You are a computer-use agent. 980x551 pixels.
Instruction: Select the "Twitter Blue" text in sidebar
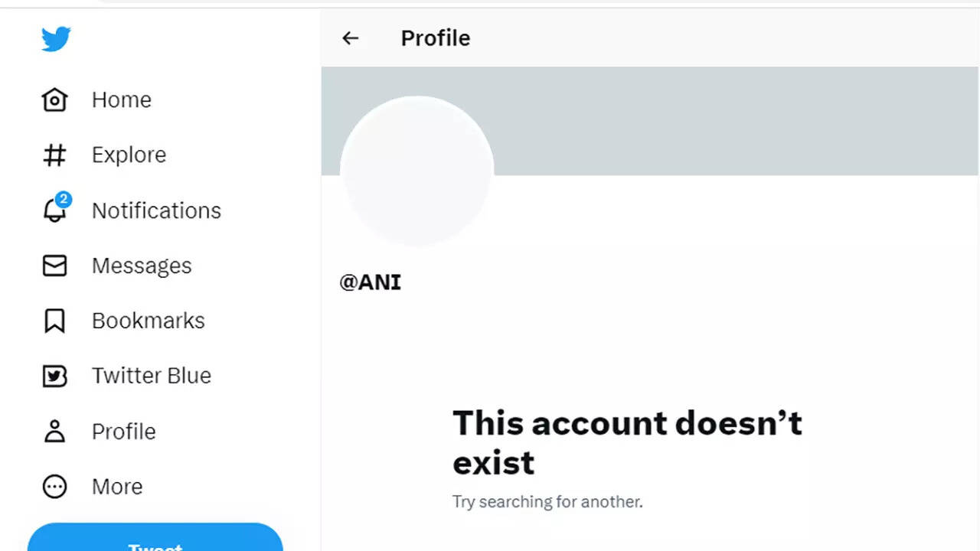(x=151, y=376)
